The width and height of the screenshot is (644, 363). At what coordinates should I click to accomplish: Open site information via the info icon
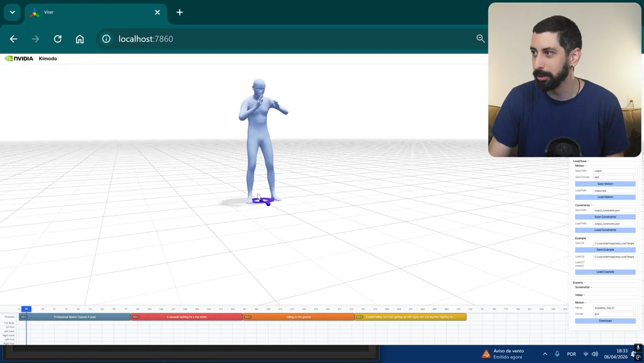coord(106,39)
